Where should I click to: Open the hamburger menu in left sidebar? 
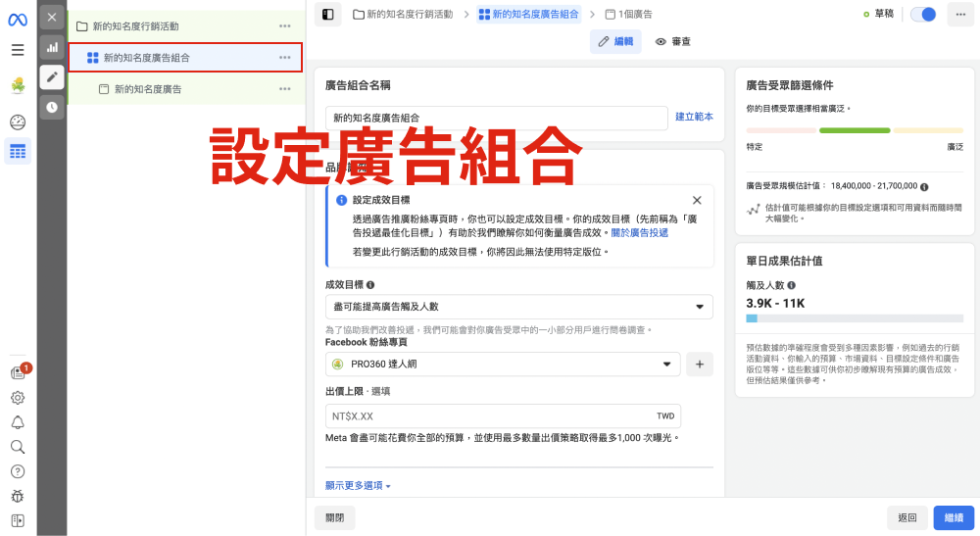coord(17,50)
